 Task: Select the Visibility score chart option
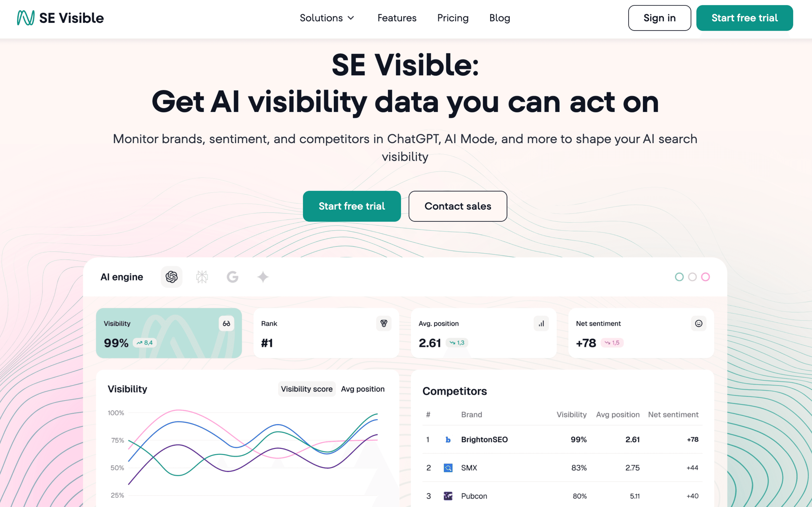coord(306,389)
